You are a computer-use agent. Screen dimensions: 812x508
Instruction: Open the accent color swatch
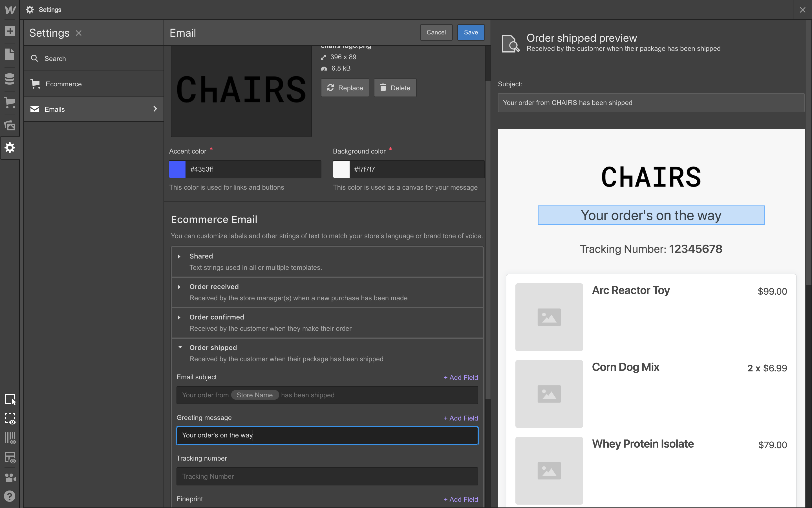point(177,169)
